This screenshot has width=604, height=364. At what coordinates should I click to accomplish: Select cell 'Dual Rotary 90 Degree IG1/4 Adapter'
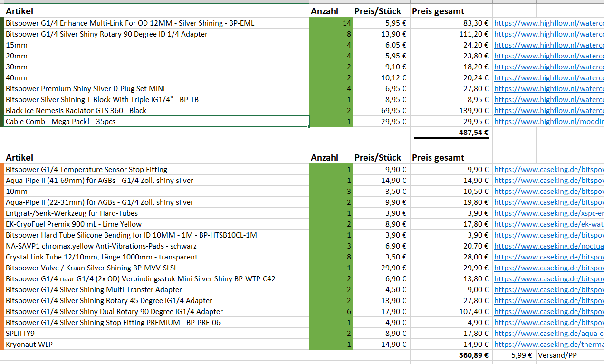pyautogui.click(x=157, y=311)
